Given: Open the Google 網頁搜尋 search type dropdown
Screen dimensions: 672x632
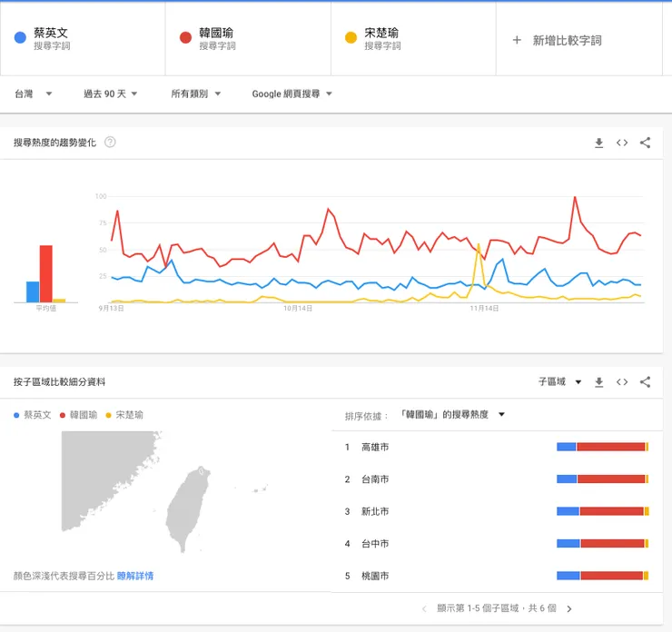Looking at the screenshot, I should point(292,94).
